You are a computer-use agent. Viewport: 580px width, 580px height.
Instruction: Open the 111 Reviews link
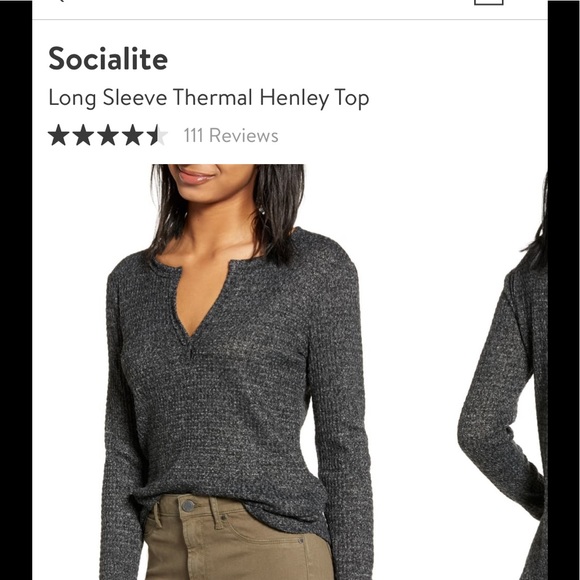click(231, 135)
